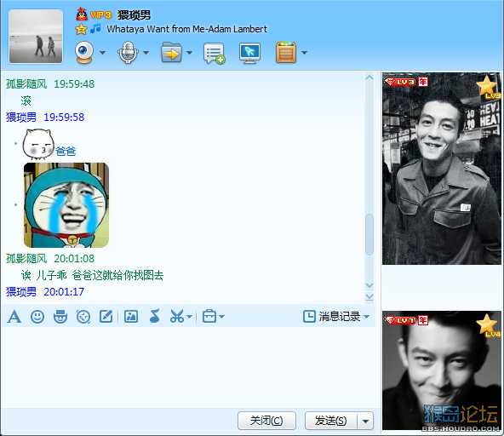Expand briefcase tools dropdown arrow
The width and height of the screenshot is (504, 436).
point(222,317)
